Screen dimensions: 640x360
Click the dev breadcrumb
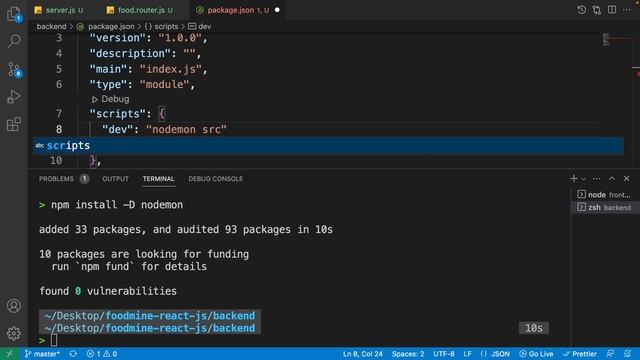(200, 27)
